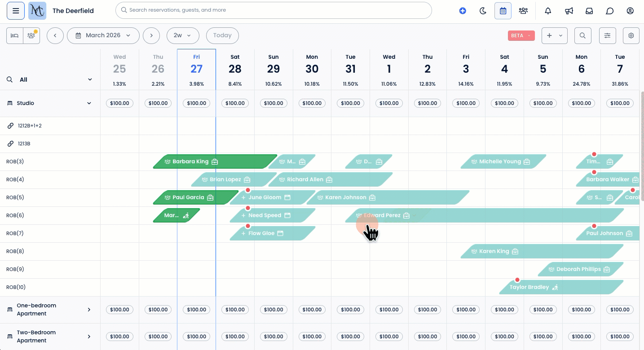Open the user account profile icon

(x=630, y=11)
